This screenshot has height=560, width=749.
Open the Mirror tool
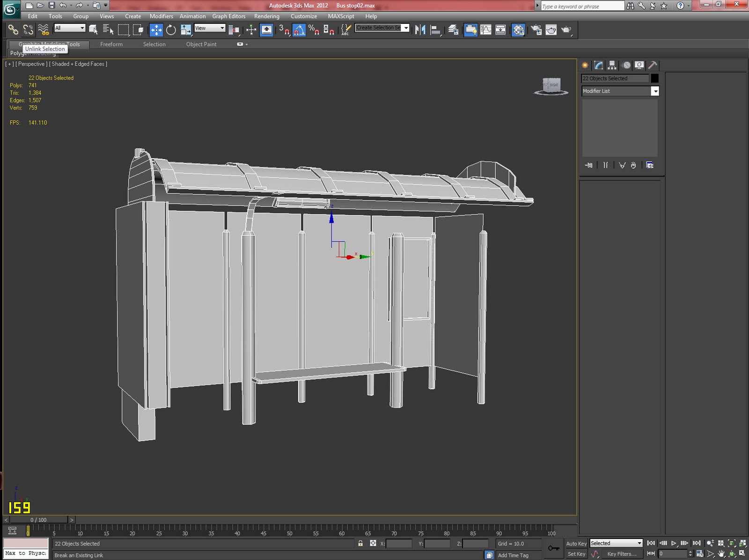[420, 30]
